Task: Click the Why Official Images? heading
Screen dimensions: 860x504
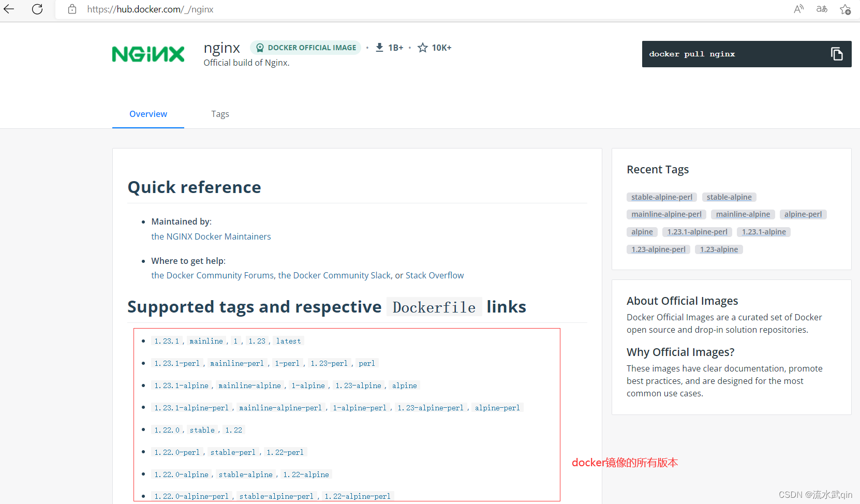Action: click(680, 352)
